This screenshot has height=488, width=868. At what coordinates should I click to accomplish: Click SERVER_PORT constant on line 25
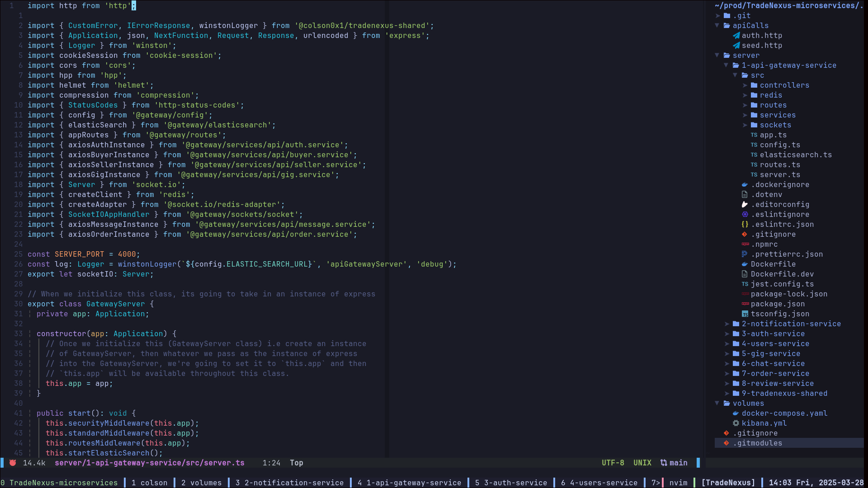click(x=79, y=254)
